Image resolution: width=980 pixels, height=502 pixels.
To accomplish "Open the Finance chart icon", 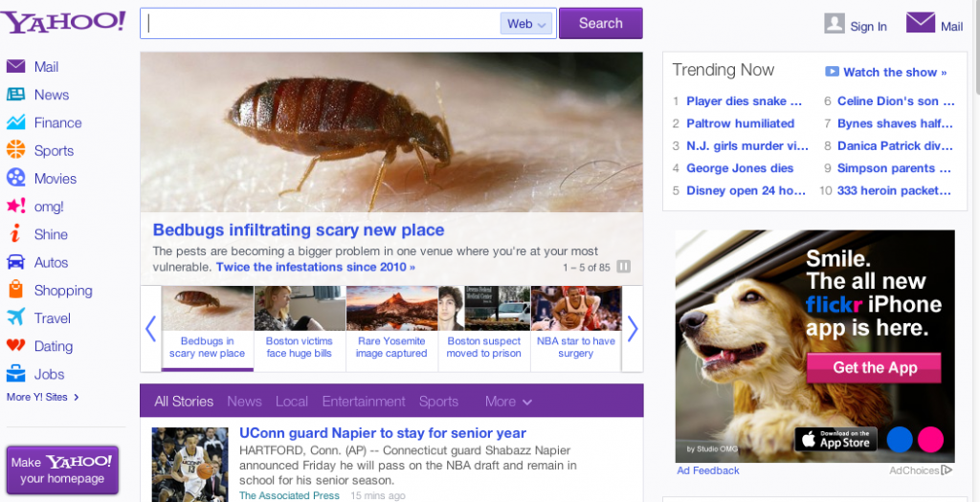I will (16, 122).
